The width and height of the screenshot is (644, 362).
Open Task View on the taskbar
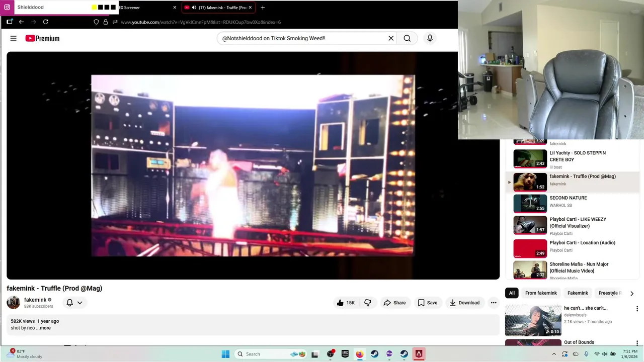[315, 354]
